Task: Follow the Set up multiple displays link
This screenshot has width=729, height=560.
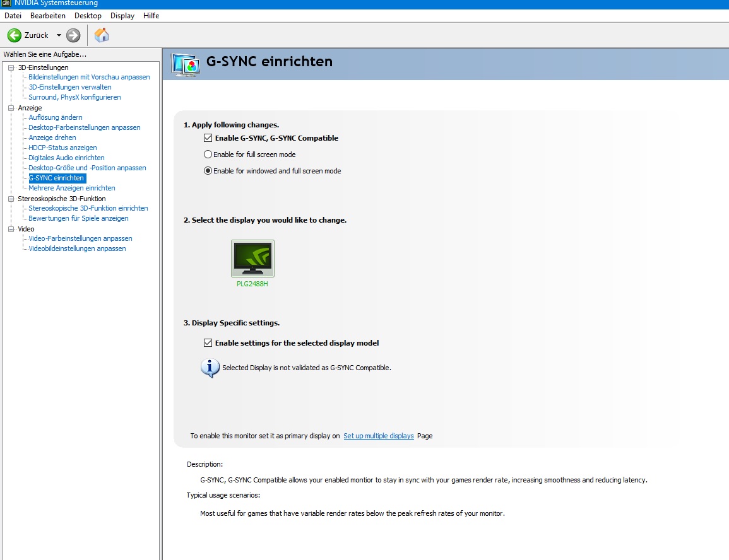Action: tap(379, 436)
